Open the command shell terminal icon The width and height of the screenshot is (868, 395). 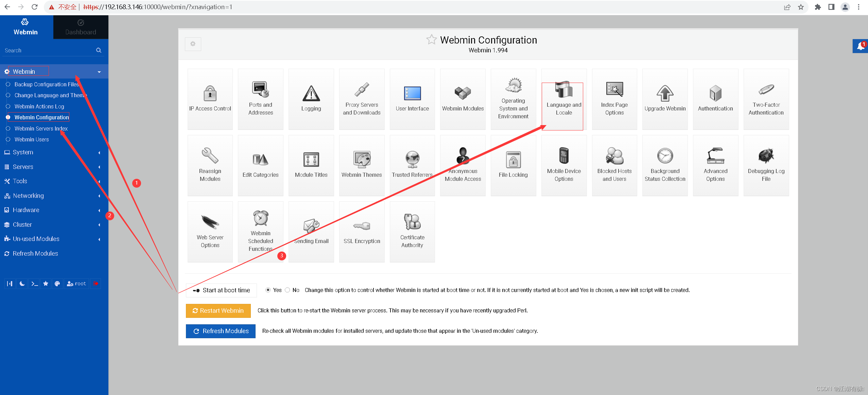tap(34, 284)
